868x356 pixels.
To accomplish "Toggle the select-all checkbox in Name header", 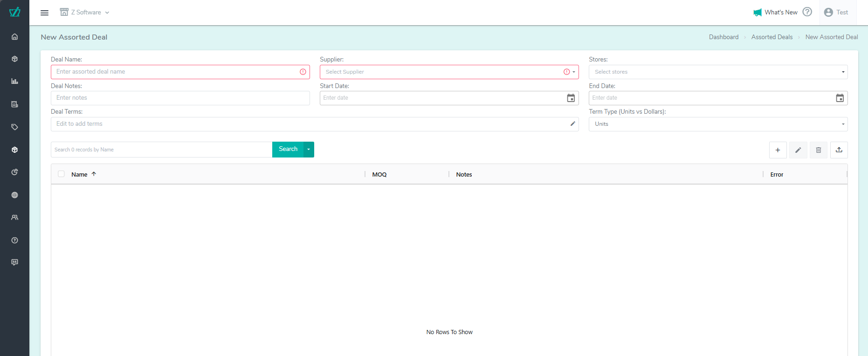I will (x=61, y=174).
